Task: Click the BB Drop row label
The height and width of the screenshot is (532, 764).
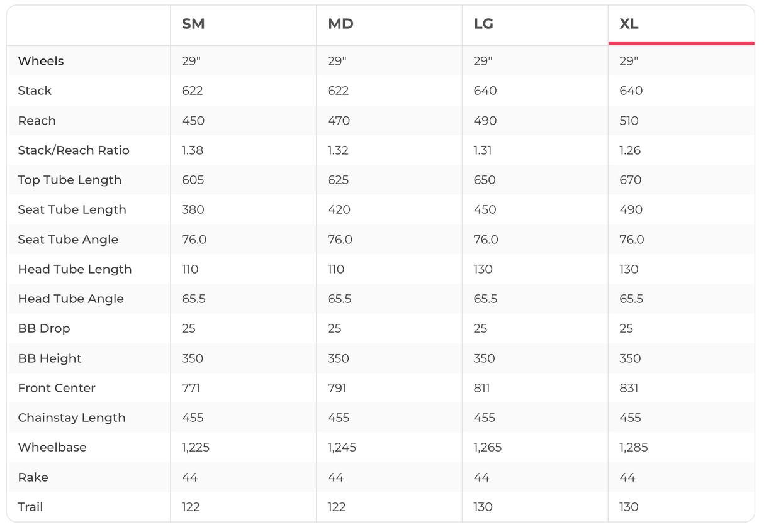Action: tap(44, 328)
